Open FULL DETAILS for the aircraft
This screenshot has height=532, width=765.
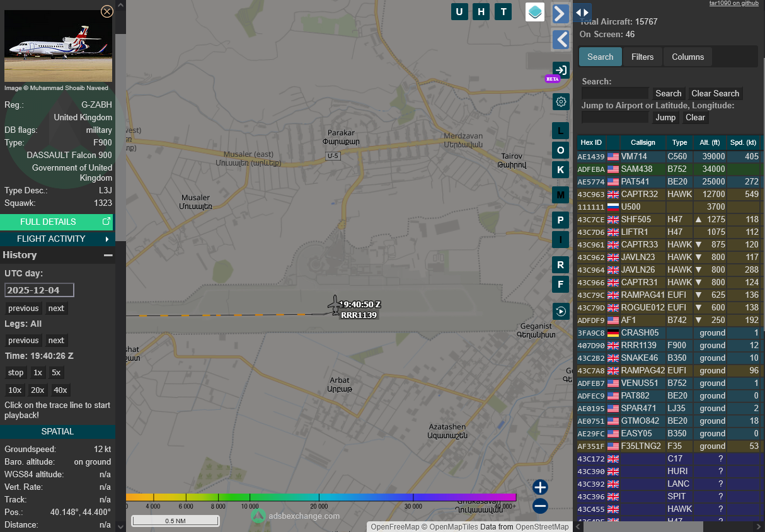point(57,222)
